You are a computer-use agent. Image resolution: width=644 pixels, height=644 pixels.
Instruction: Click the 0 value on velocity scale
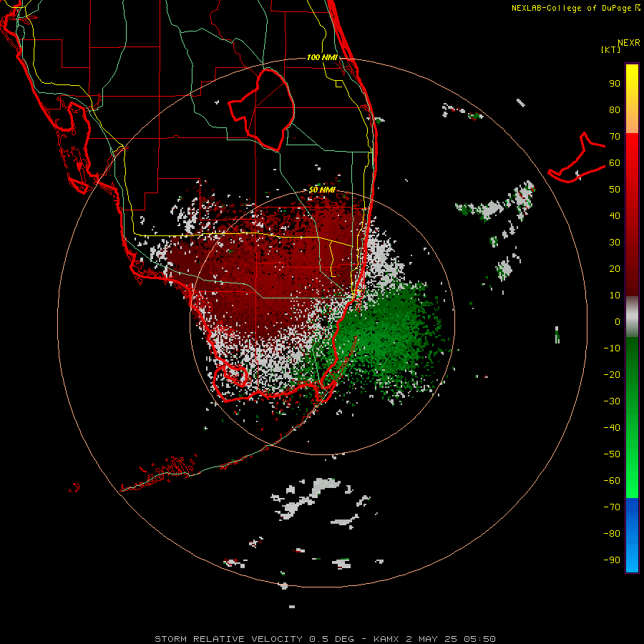point(618,322)
